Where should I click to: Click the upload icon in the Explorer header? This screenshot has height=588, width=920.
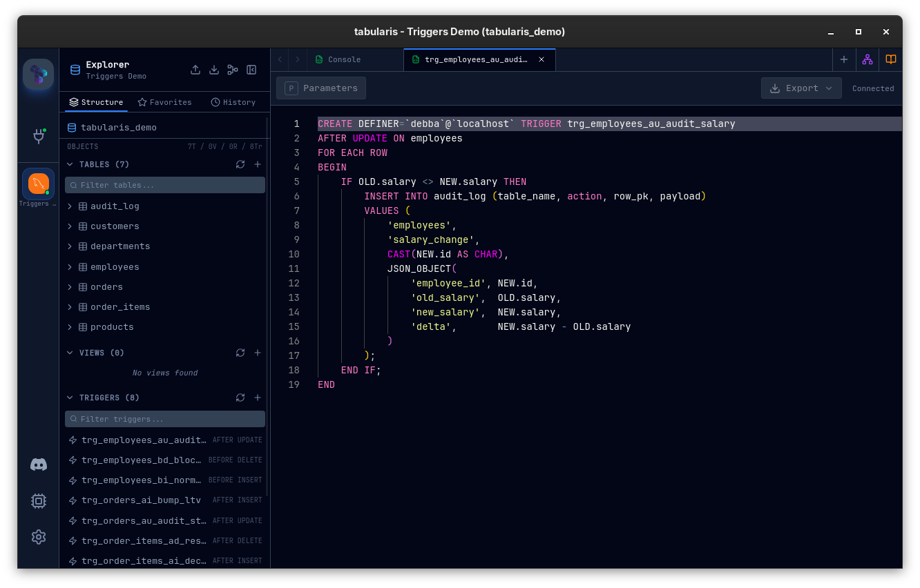[195, 70]
